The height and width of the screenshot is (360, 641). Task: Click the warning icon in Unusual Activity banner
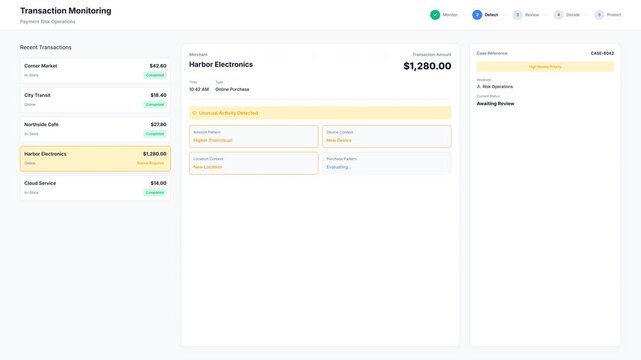click(194, 113)
